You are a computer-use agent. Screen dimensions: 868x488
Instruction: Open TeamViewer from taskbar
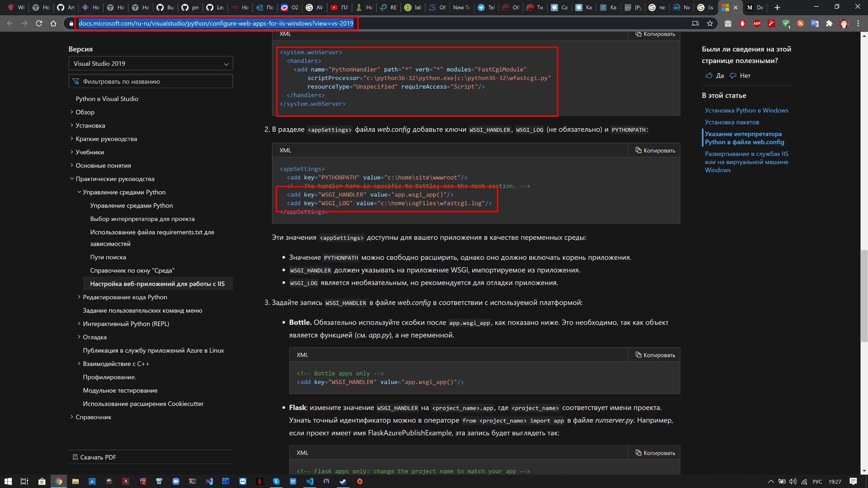pos(243,481)
